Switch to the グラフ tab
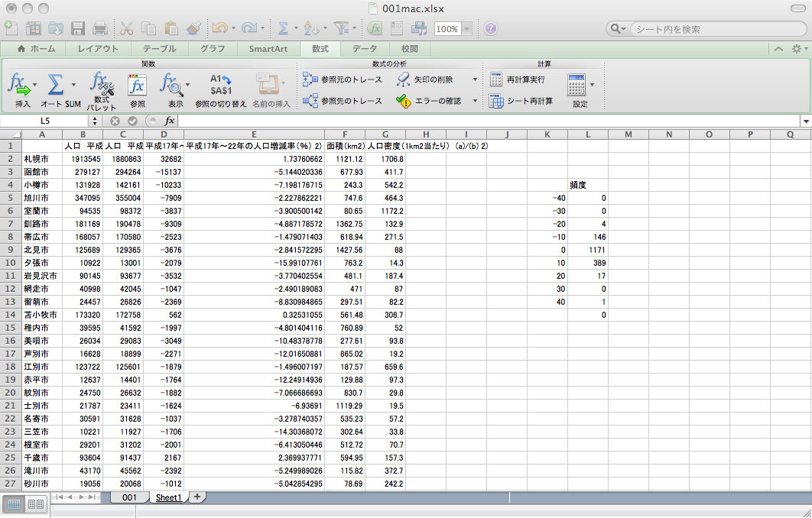This screenshot has width=812, height=518. point(213,49)
